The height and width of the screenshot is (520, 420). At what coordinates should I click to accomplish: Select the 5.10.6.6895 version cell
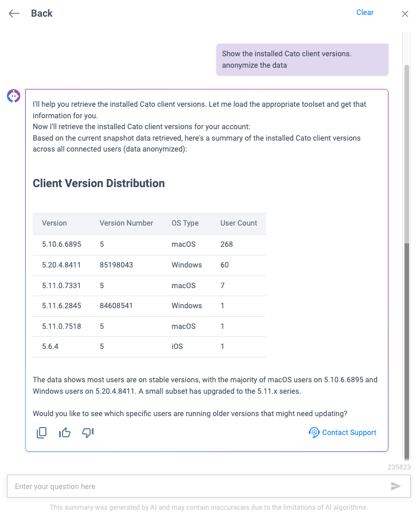(61, 245)
